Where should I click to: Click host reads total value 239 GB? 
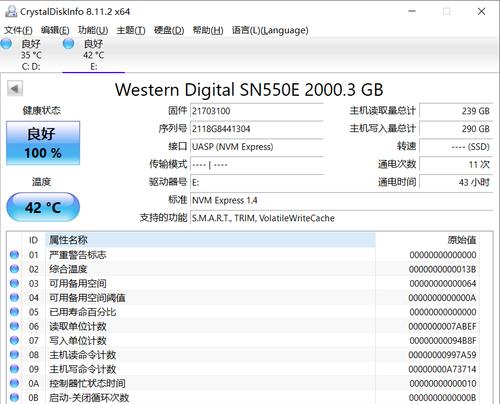[456, 111]
